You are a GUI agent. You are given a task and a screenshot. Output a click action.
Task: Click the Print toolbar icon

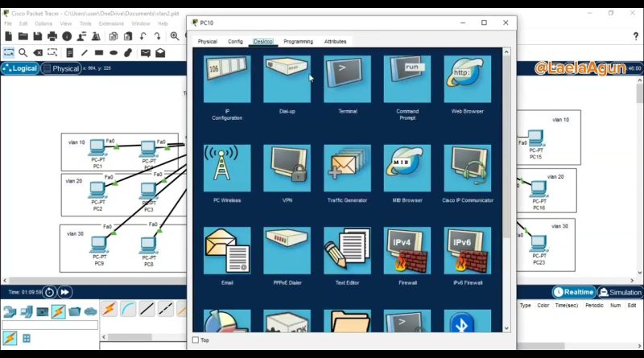[52, 36]
